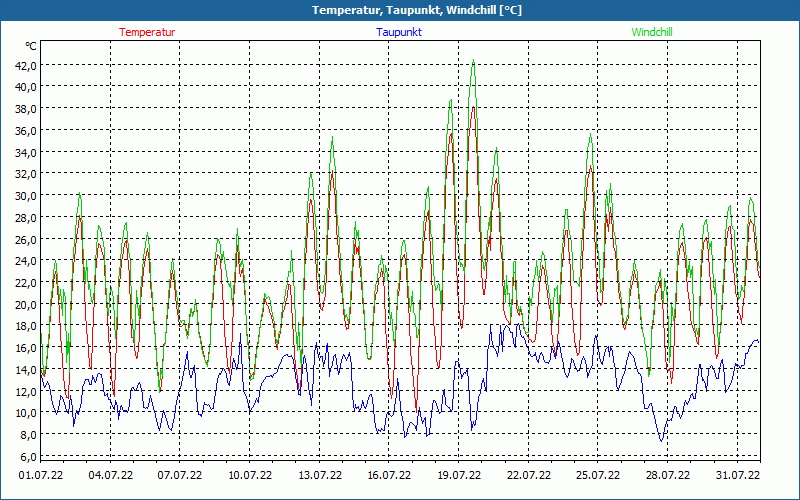Click the 24,0 y-axis value

tap(26, 261)
